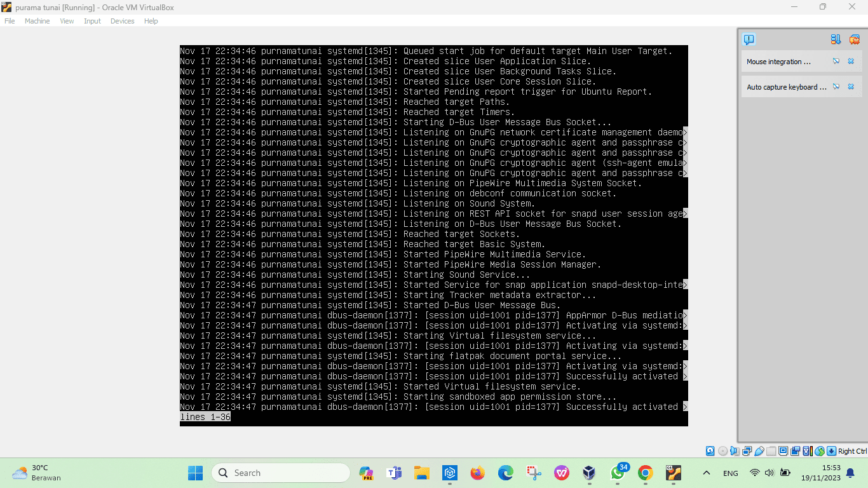Screen dimensions: 868x488
Task: Click the dismiss all notifications icon
Action: [x=855, y=39]
